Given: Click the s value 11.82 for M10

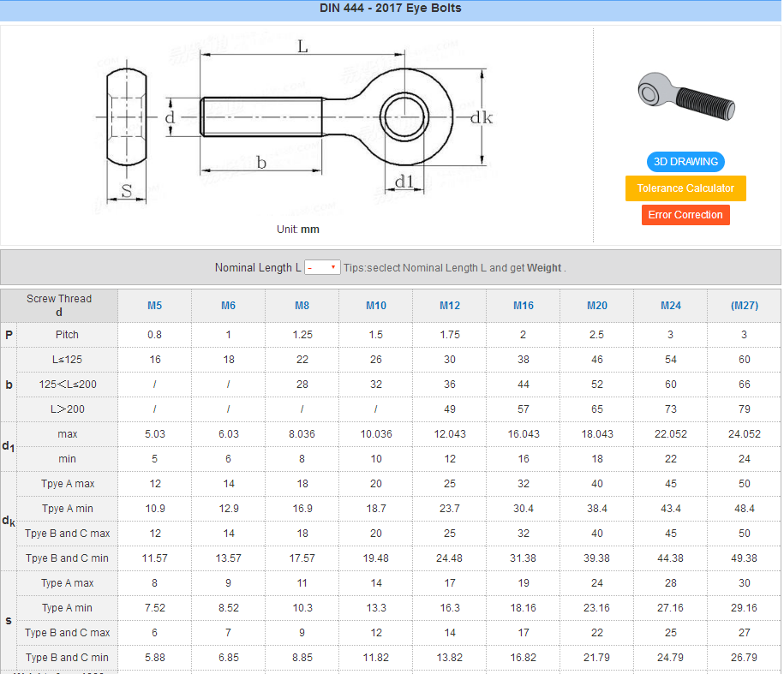Looking at the screenshot, I should pos(376,658).
